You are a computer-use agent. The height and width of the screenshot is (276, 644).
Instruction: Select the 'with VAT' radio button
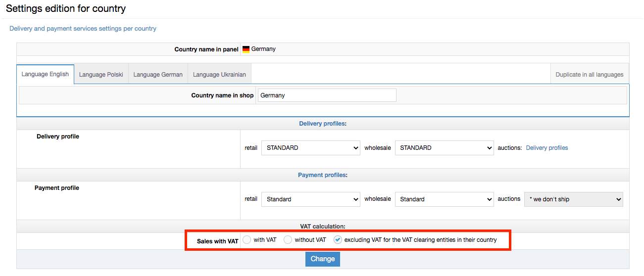[x=247, y=240]
